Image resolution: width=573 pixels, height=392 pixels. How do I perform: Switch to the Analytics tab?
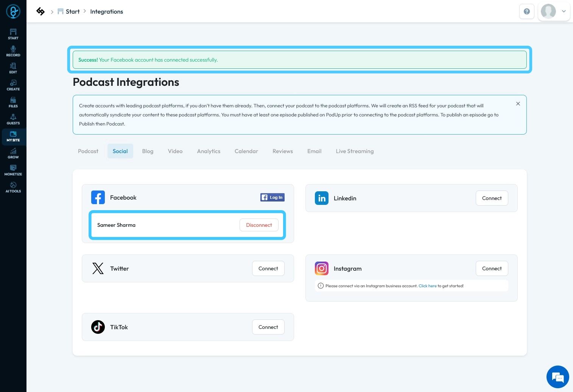[x=209, y=151]
